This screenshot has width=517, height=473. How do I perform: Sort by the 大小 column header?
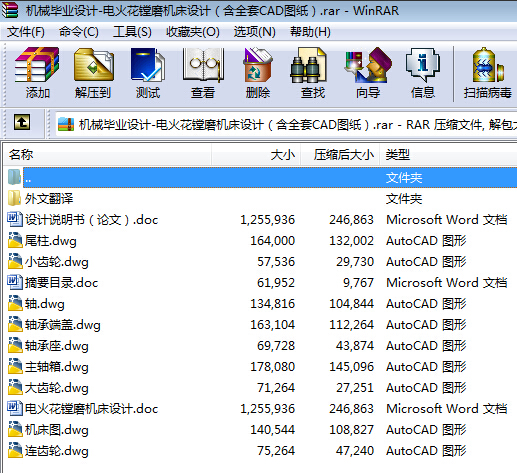coord(256,155)
